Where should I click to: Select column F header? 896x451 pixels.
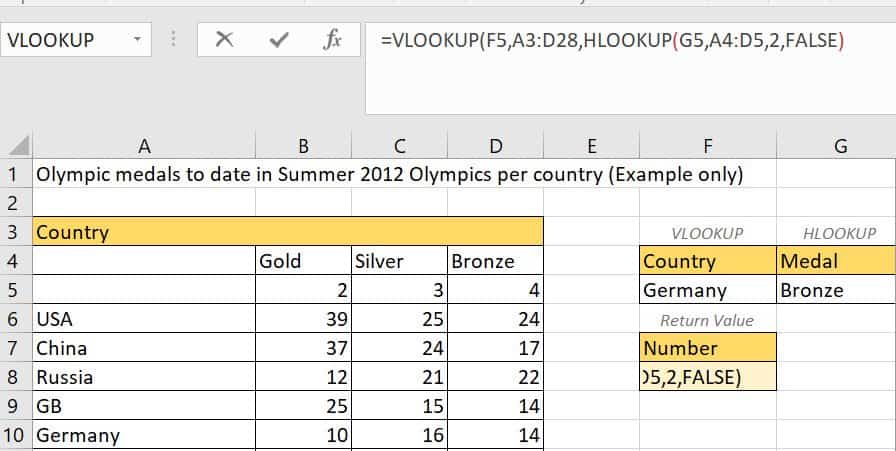(707, 146)
